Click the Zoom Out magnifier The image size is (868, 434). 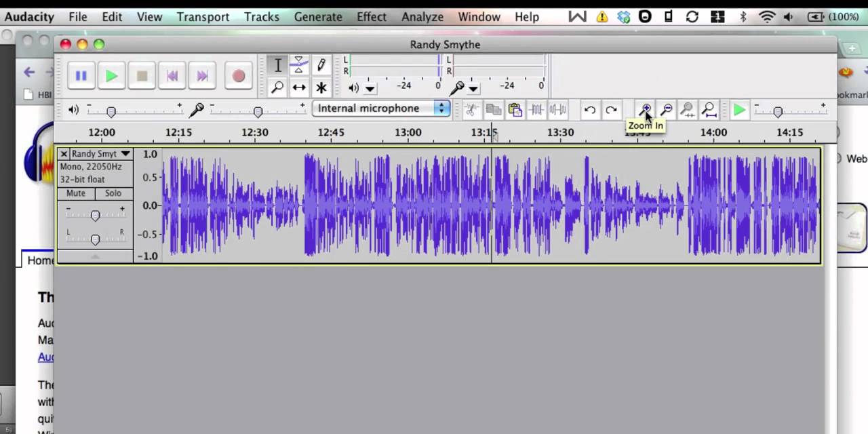pos(666,109)
